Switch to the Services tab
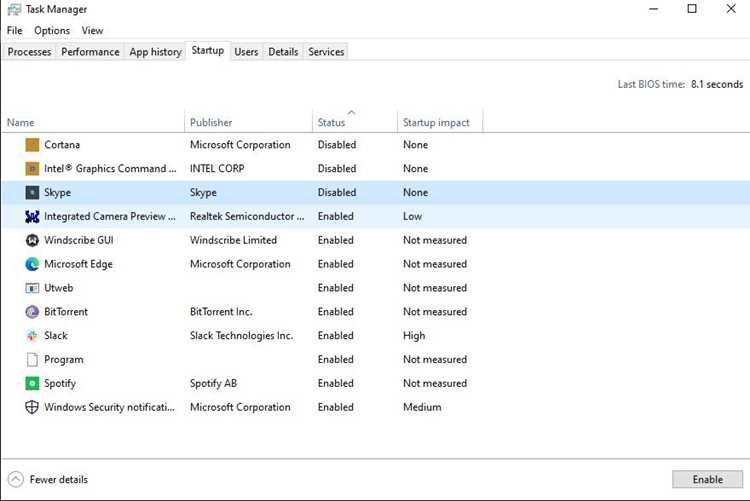This screenshot has width=750, height=501. pyautogui.click(x=326, y=52)
